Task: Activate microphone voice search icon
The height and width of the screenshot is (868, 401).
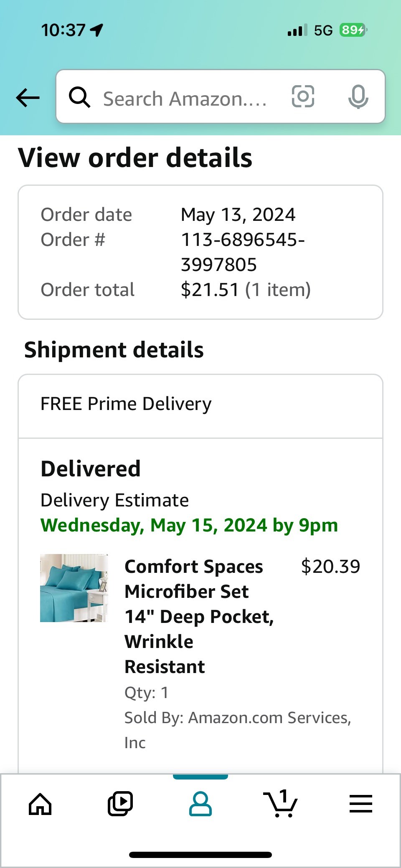Action: (x=358, y=97)
